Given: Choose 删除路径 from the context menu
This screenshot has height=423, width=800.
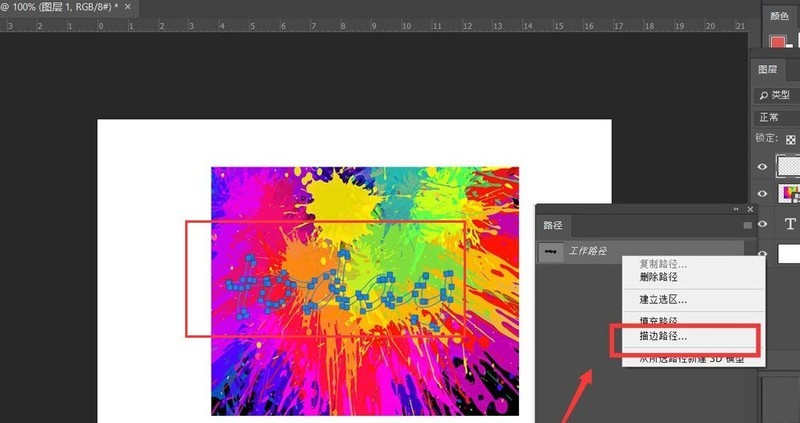Looking at the screenshot, I should pyautogui.click(x=658, y=278).
